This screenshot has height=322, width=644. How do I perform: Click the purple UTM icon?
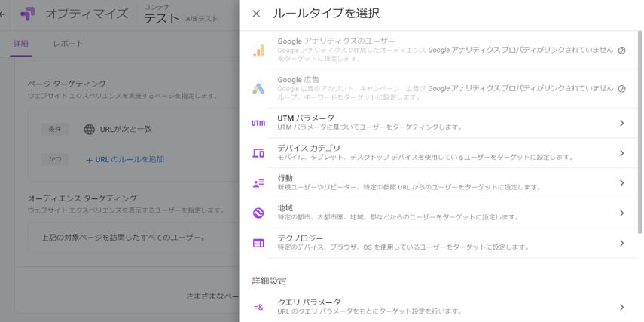coord(258,123)
